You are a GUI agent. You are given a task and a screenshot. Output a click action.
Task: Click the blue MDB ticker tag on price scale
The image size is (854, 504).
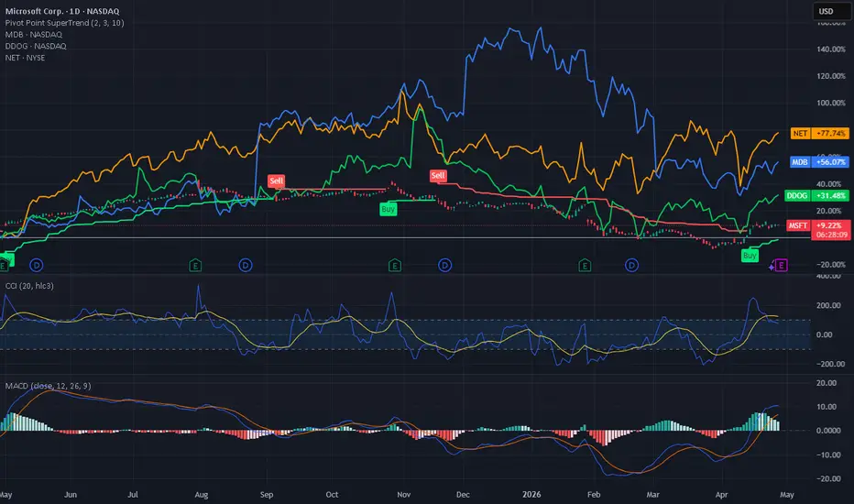(800, 162)
